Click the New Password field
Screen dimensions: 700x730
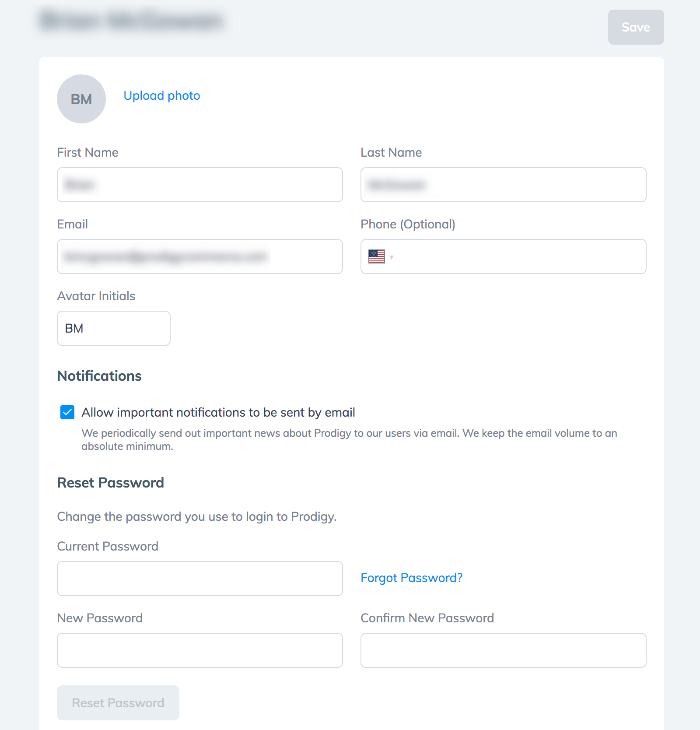pyautogui.click(x=200, y=650)
